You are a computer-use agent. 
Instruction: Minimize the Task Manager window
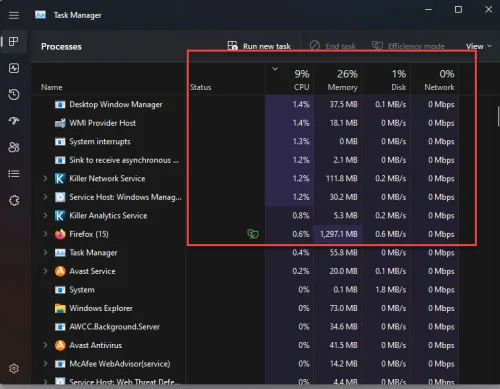pyautogui.click(x=429, y=10)
